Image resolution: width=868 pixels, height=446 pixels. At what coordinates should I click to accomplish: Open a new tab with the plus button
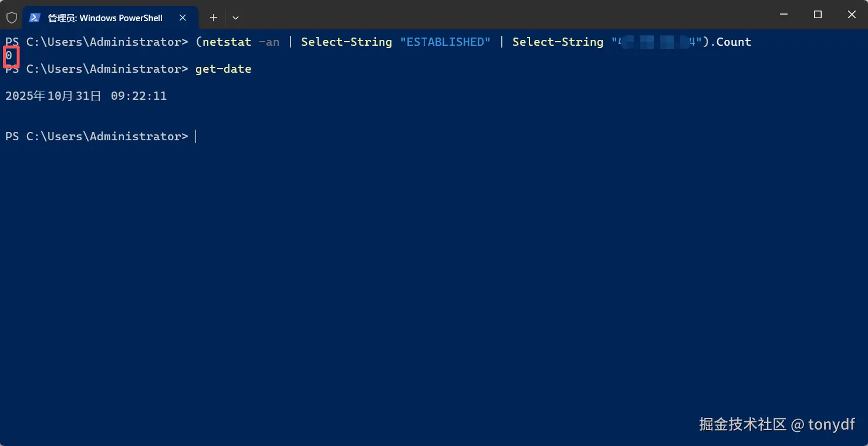(214, 18)
